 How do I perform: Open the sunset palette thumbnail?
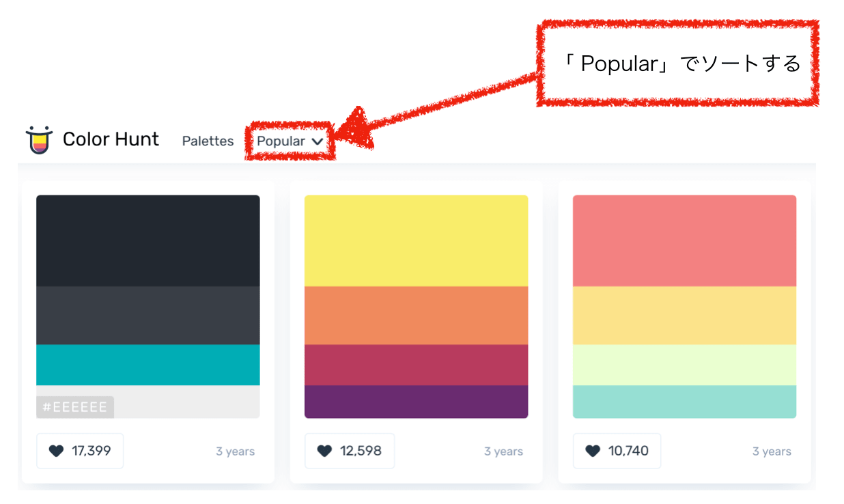pos(416,305)
